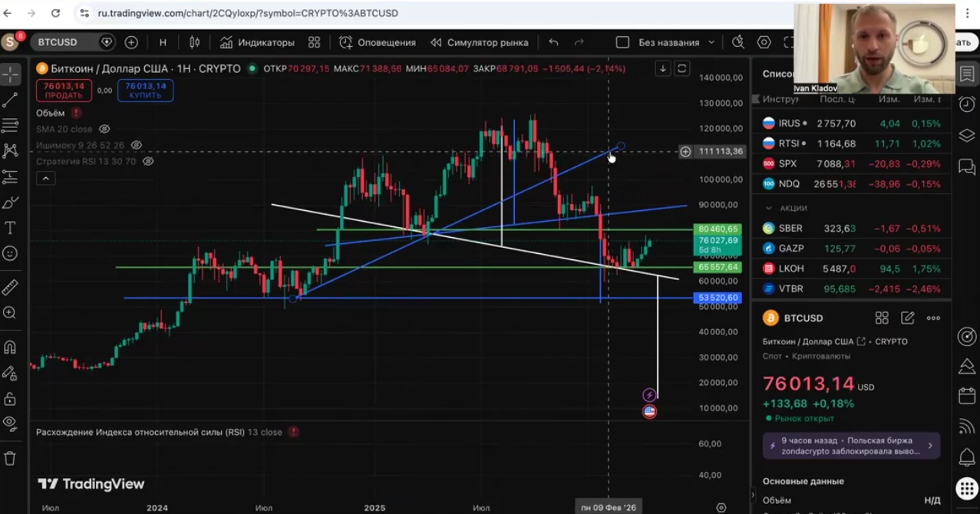The height and width of the screenshot is (514, 980).
Task: Select the NDQ watchlist row
Action: click(x=852, y=184)
